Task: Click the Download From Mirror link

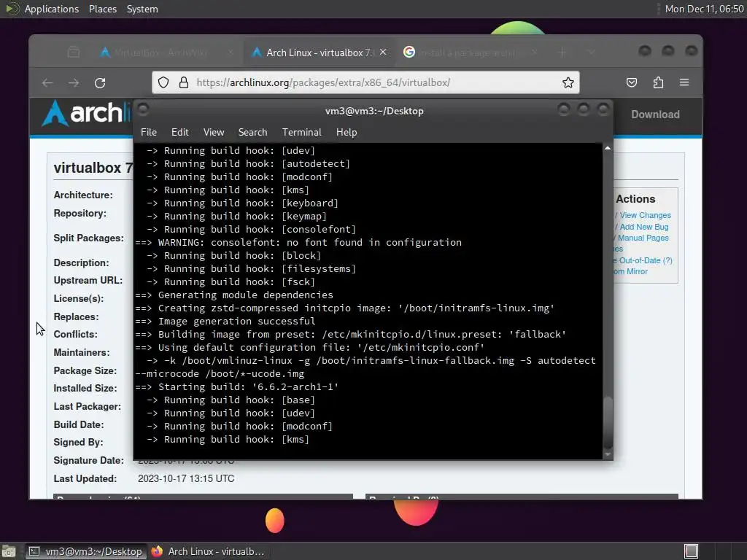Action: point(630,271)
